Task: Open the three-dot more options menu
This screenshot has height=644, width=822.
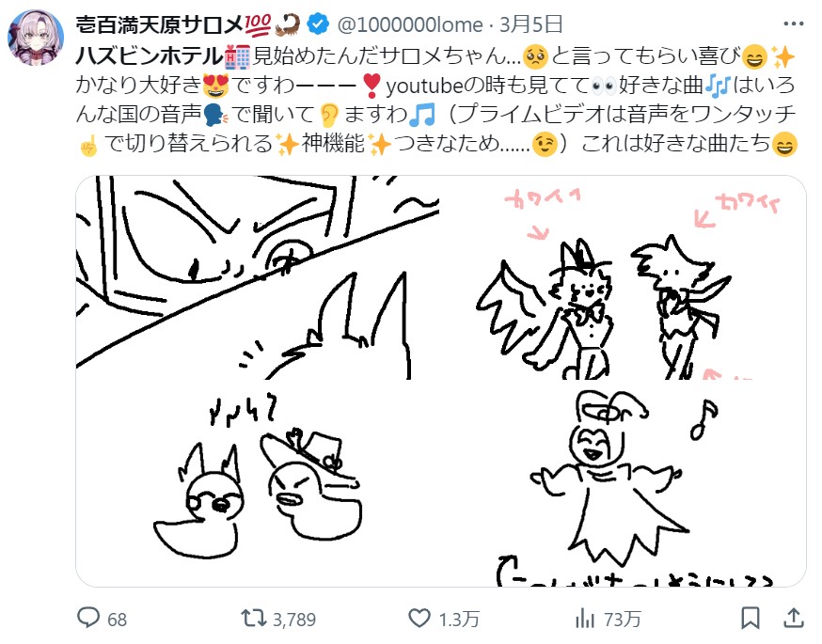Action: pos(794,24)
